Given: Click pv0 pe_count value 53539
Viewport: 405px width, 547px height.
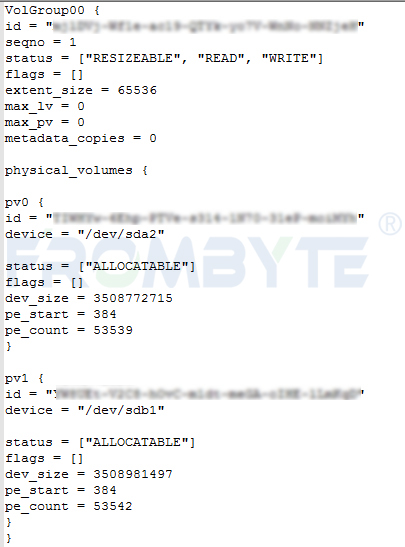Looking at the screenshot, I should (x=113, y=330).
